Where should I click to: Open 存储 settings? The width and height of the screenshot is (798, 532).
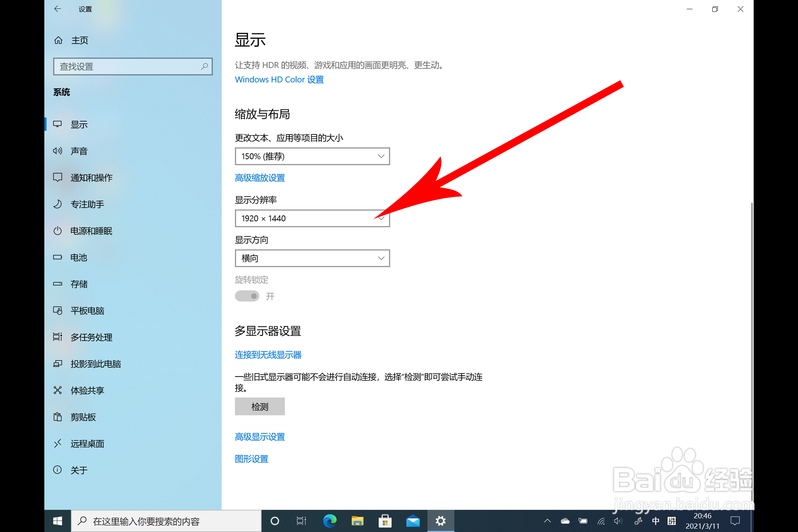pyautogui.click(x=133, y=284)
